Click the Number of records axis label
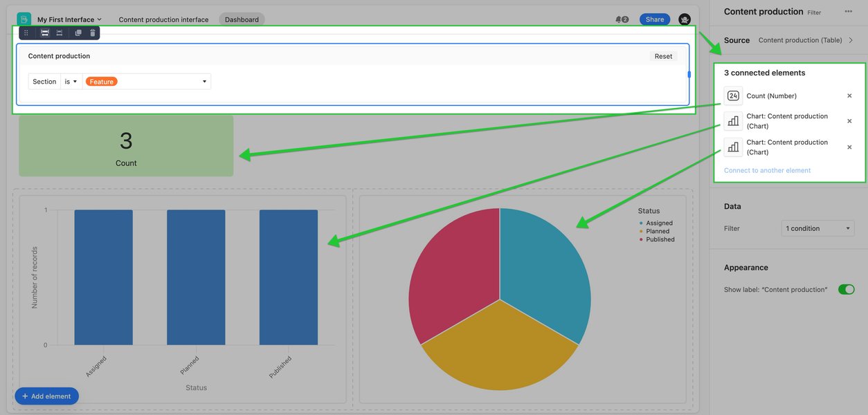Image resolution: width=868 pixels, height=415 pixels. coord(35,277)
